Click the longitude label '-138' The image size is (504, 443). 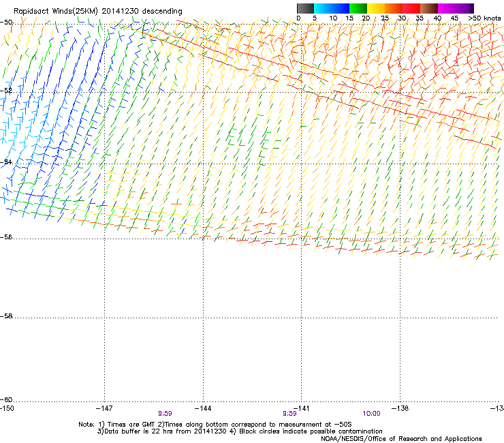point(400,408)
